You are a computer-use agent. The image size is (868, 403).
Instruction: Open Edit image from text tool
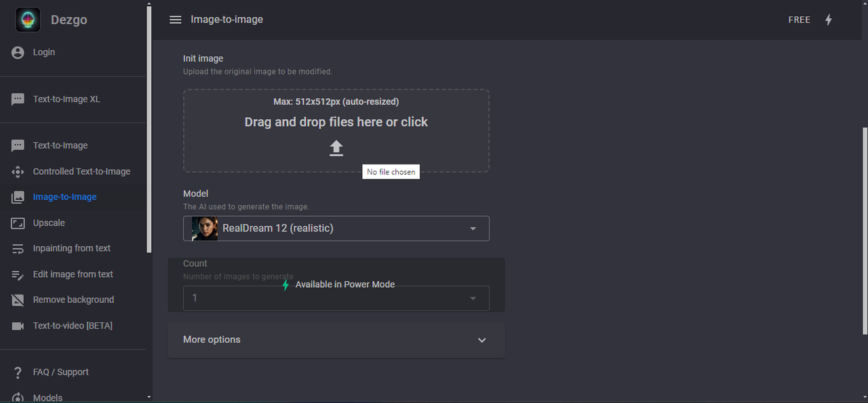pos(73,274)
